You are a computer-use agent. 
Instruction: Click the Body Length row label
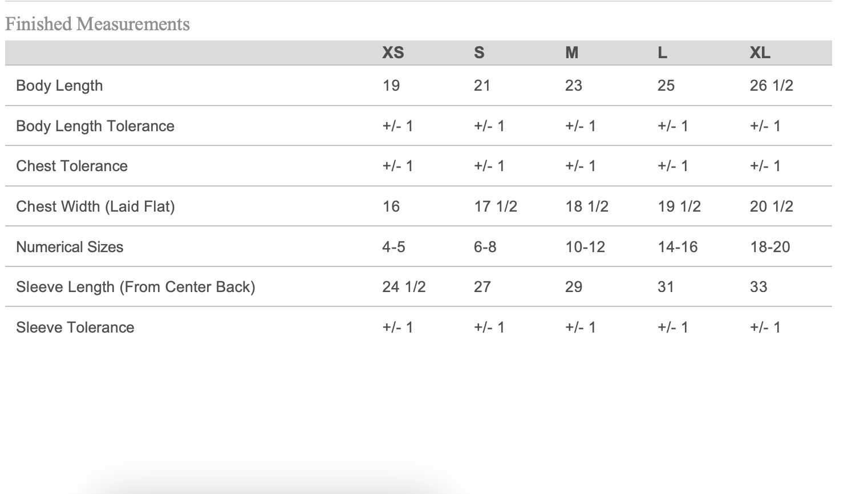[x=59, y=86]
